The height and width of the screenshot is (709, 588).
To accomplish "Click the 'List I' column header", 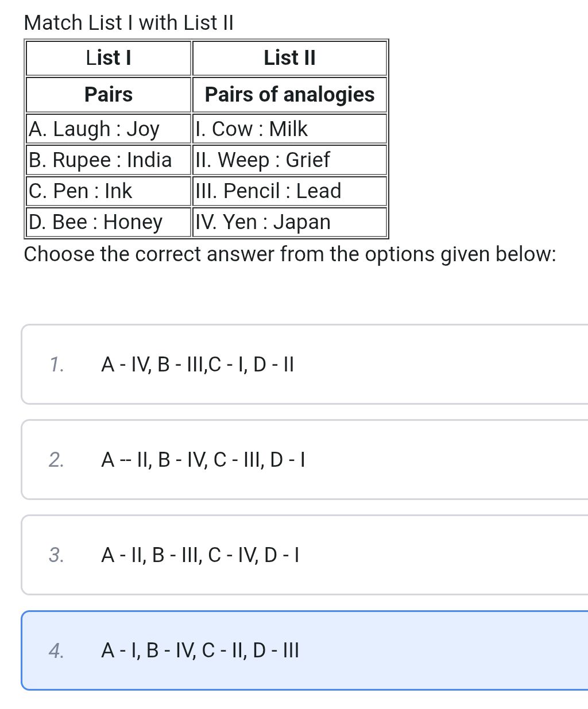I will coord(108,58).
